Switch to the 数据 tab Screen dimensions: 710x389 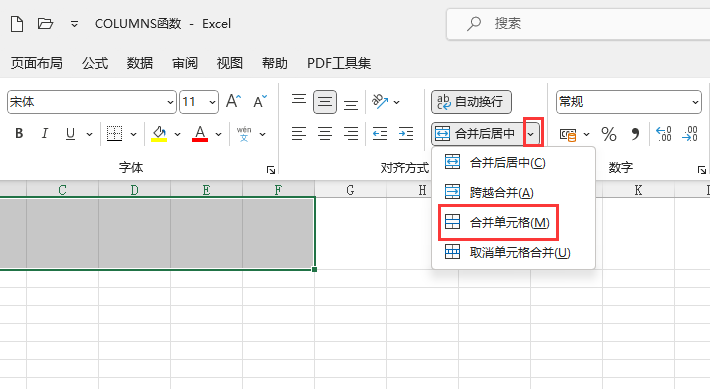point(140,63)
